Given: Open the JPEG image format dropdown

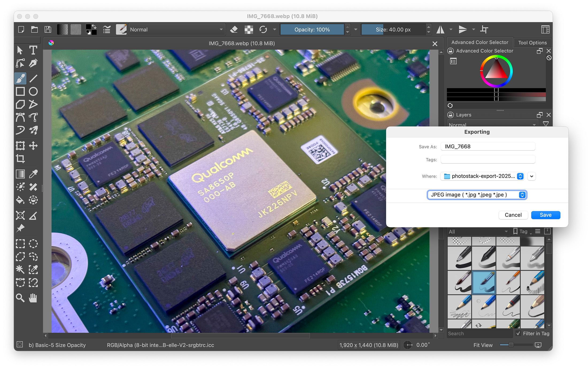Looking at the screenshot, I should 477,195.
